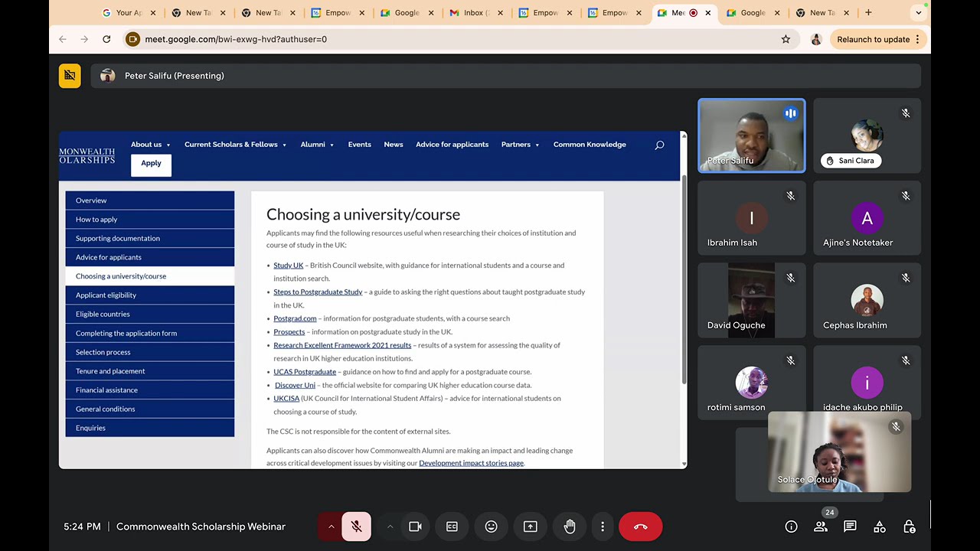The image size is (980, 551).
Task: Open the more options three-dot menu
Action: click(x=603, y=527)
